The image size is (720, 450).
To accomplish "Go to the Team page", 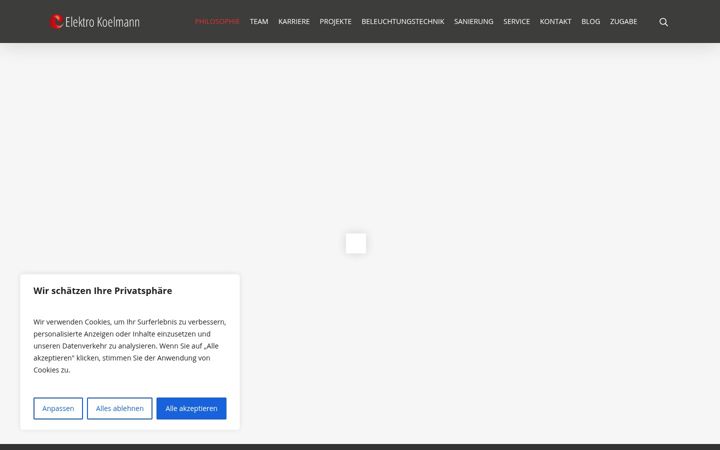I will tap(259, 22).
